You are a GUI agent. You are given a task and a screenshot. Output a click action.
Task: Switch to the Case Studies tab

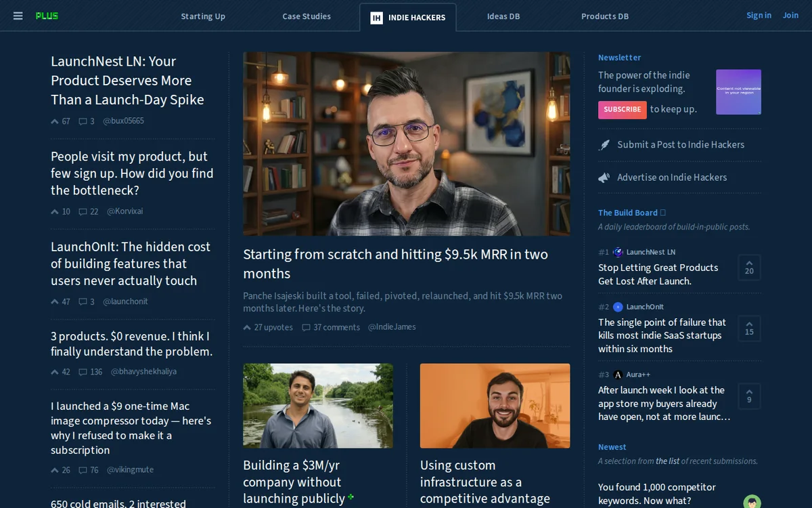point(307,16)
